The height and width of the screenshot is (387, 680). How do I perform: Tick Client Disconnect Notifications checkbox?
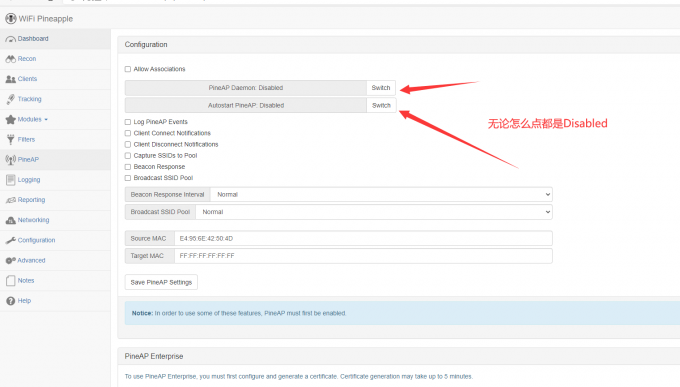(x=128, y=144)
